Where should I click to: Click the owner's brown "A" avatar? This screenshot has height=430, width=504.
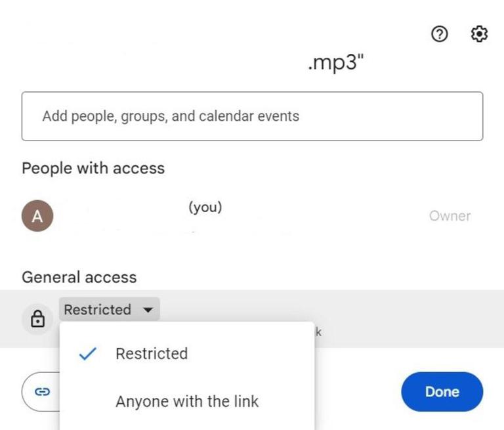click(37, 216)
